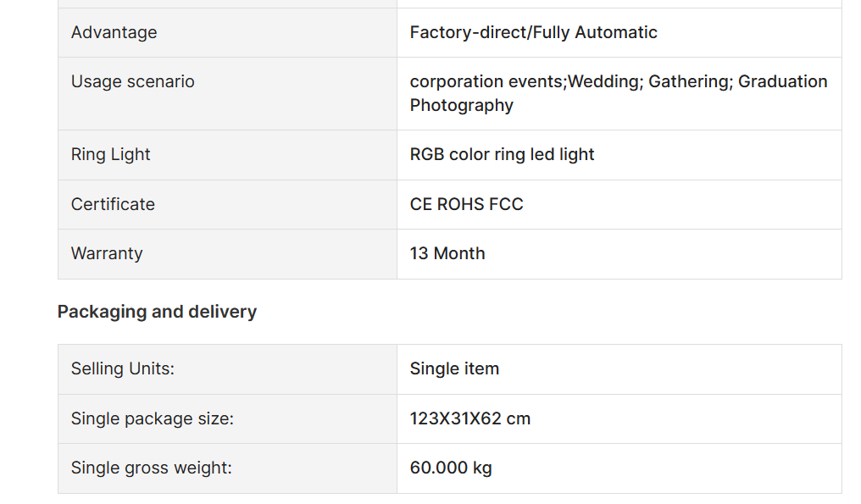Viewport: 861px width, 504px height.
Task: Click the Usage scenario label
Action: 133,81
